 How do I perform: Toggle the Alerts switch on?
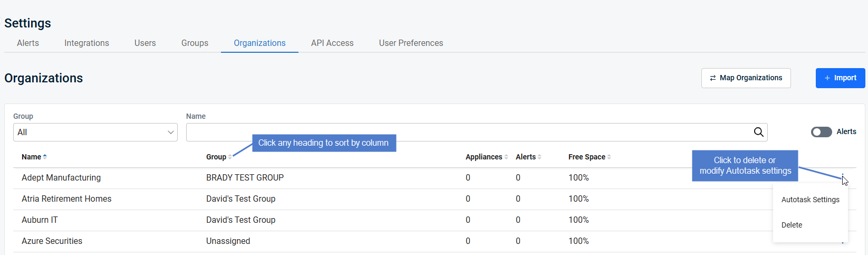point(821,132)
